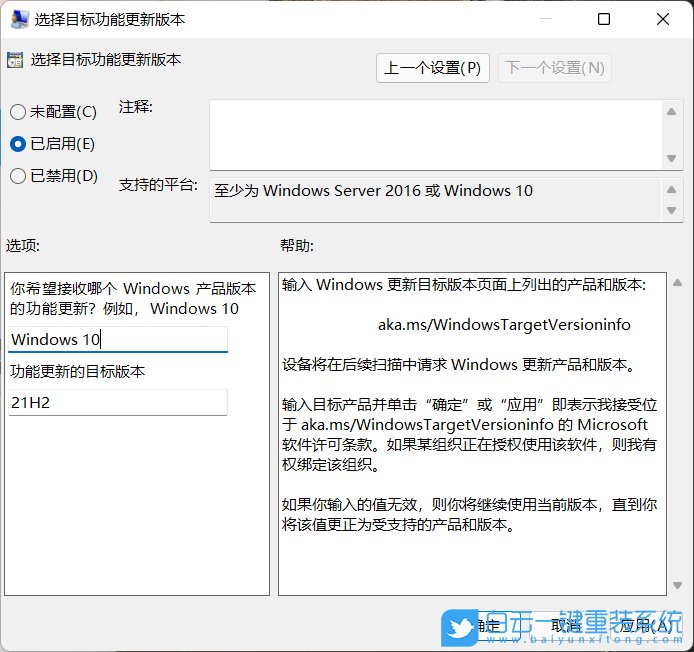694x652 pixels.
Task: Click the aka.ms/WindowsTargetVersioninfo text in help
Action: tap(504, 324)
